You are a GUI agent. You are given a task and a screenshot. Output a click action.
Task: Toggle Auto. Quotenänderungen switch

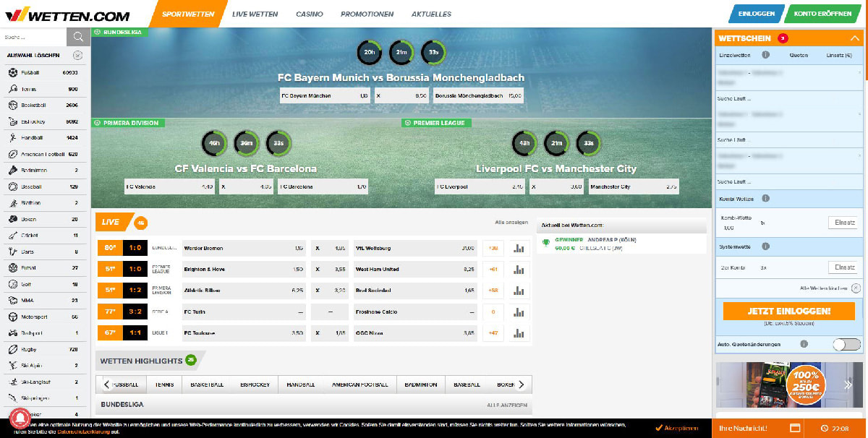click(847, 345)
